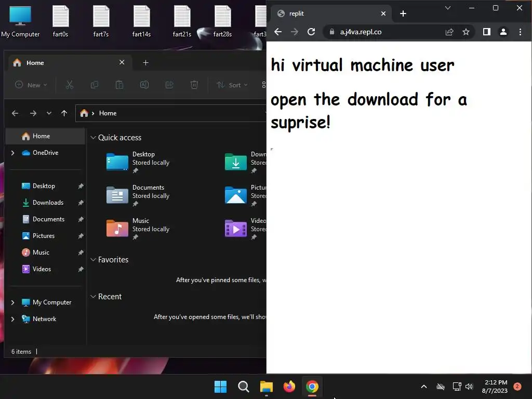Open the Downloads folder tile in Quick access
This screenshot has width=532, height=399.
[x=245, y=162]
